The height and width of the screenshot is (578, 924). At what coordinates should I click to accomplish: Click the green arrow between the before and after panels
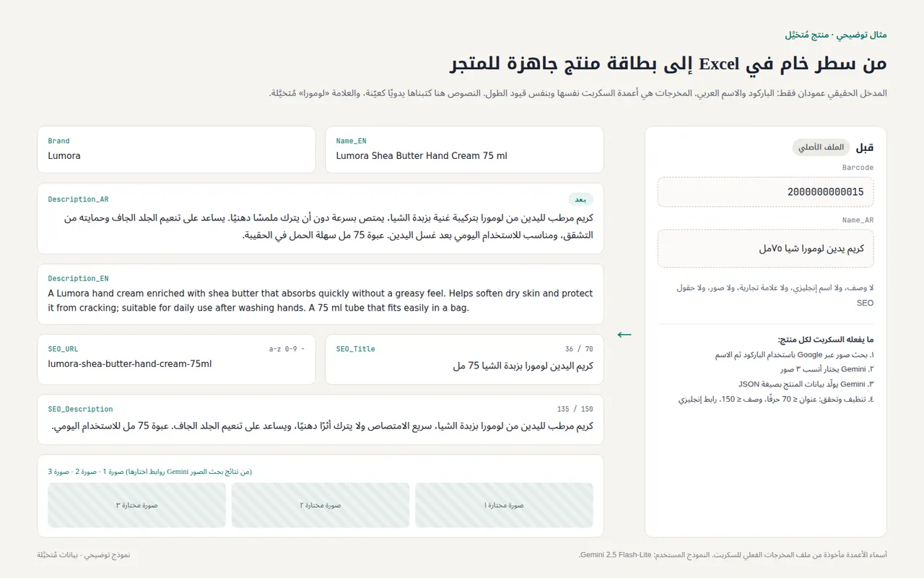click(x=624, y=335)
